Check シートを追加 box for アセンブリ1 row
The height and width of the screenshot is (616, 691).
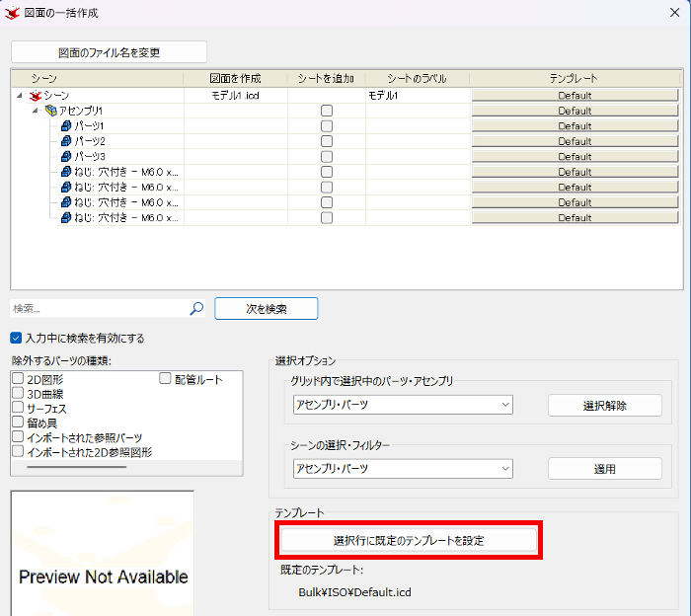tap(327, 111)
